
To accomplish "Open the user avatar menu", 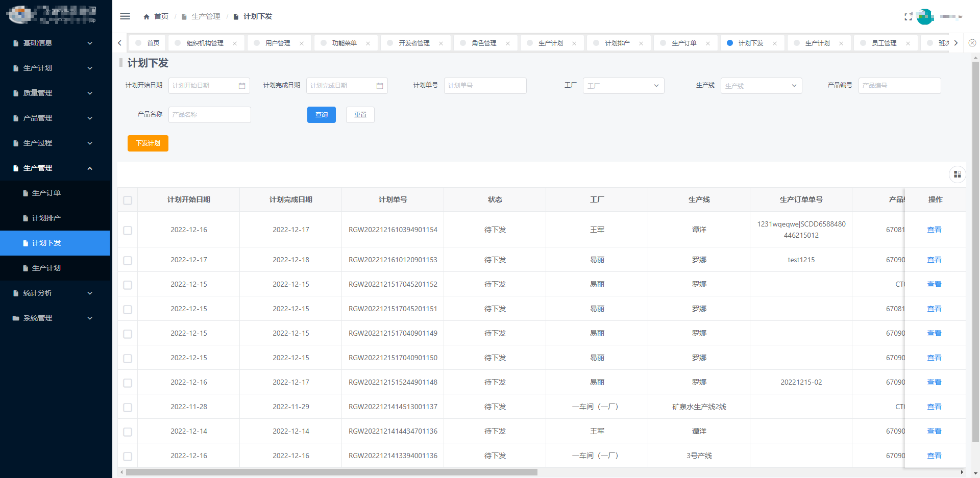I will (x=925, y=17).
